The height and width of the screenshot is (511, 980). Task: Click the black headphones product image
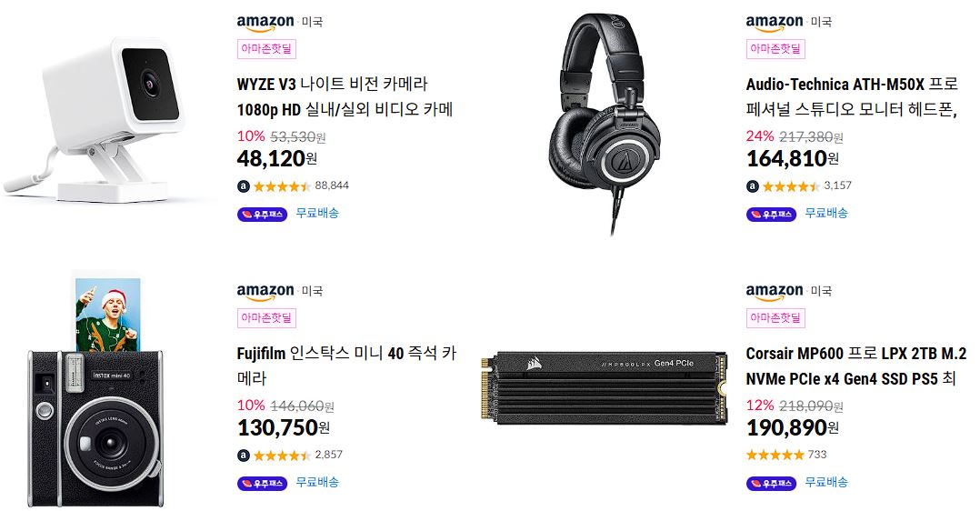click(x=605, y=123)
